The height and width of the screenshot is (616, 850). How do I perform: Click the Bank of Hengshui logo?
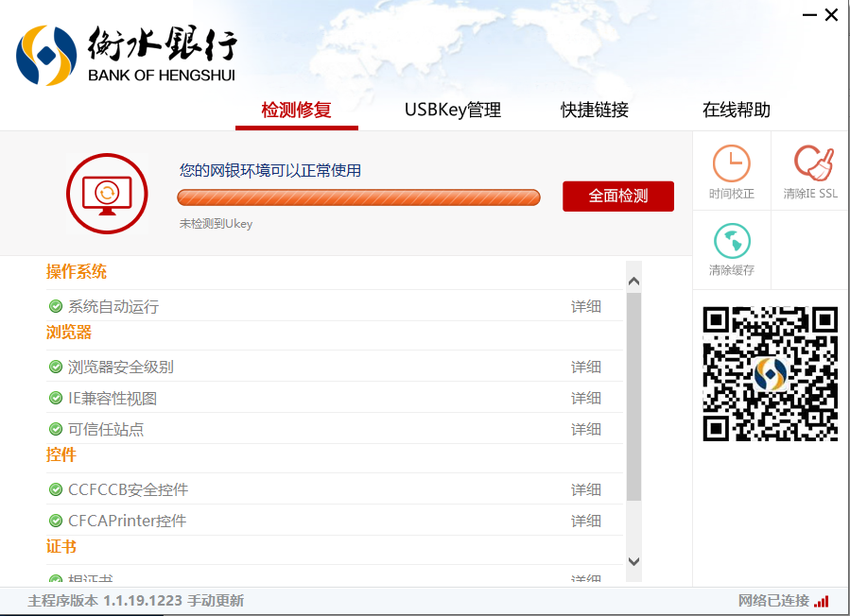123,55
